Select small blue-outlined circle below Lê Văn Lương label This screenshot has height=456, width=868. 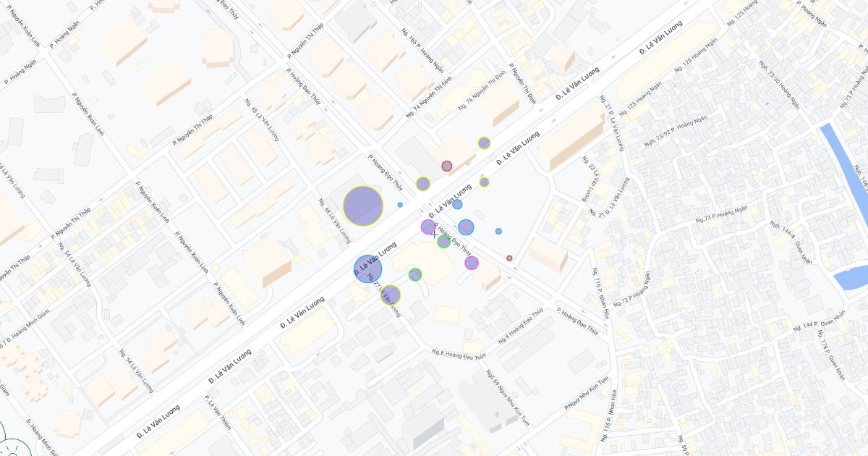tap(457, 204)
